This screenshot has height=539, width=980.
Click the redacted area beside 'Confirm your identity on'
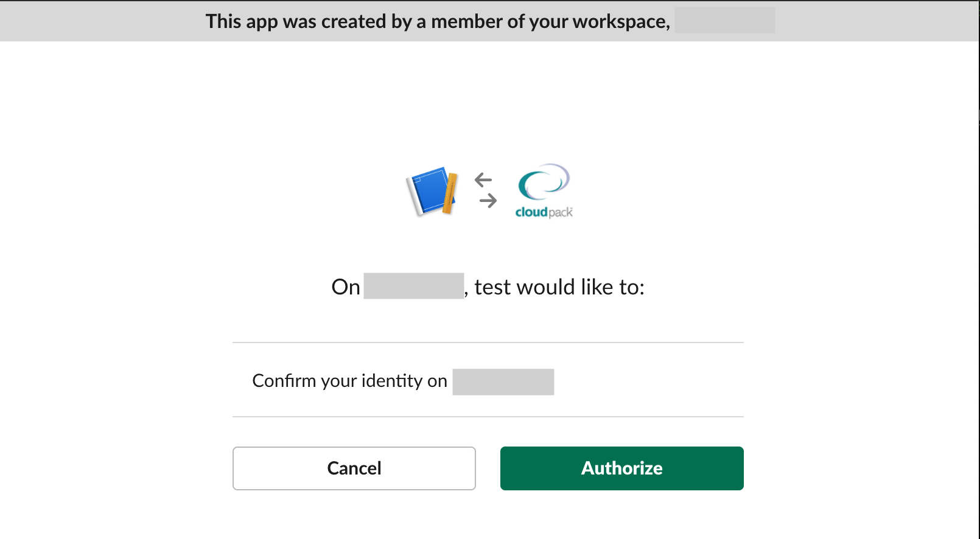coord(503,382)
